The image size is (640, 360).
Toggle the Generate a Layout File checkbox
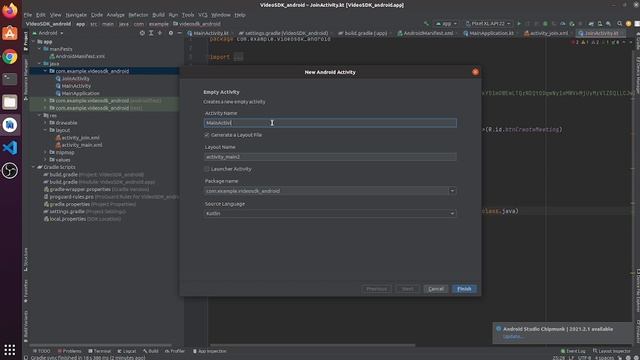(x=207, y=135)
